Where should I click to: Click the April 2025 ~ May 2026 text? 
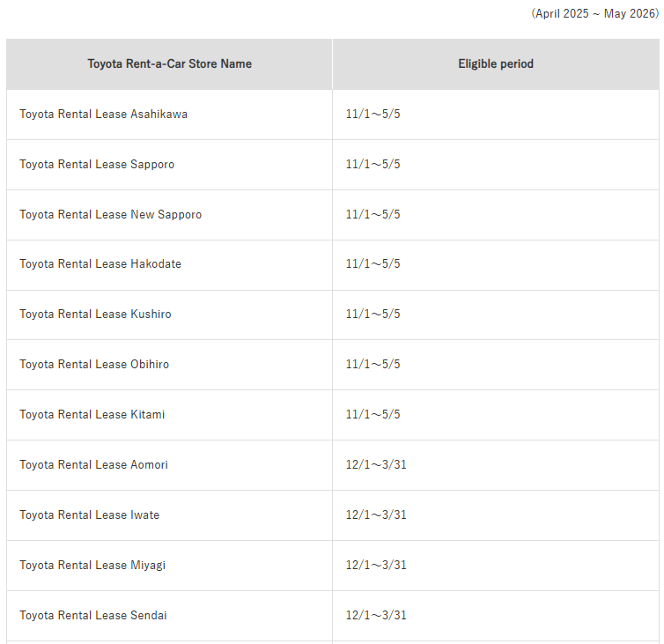click(594, 14)
